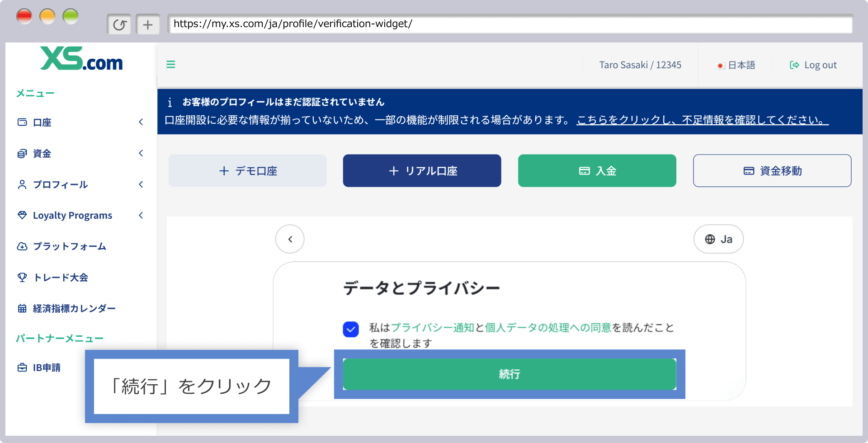Open the トレード大会 menu item
Image resolution: width=868 pixels, height=443 pixels.
pos(60,278)
